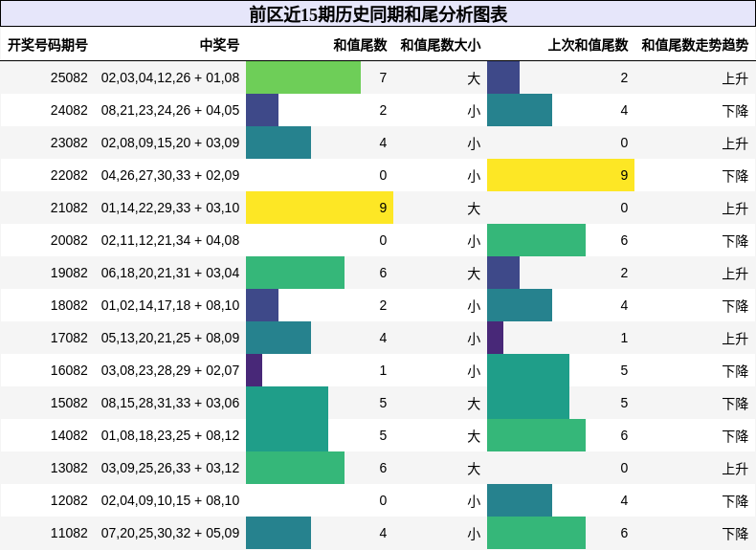
Task: Select period number 19082
Action: tap(69, 273)
